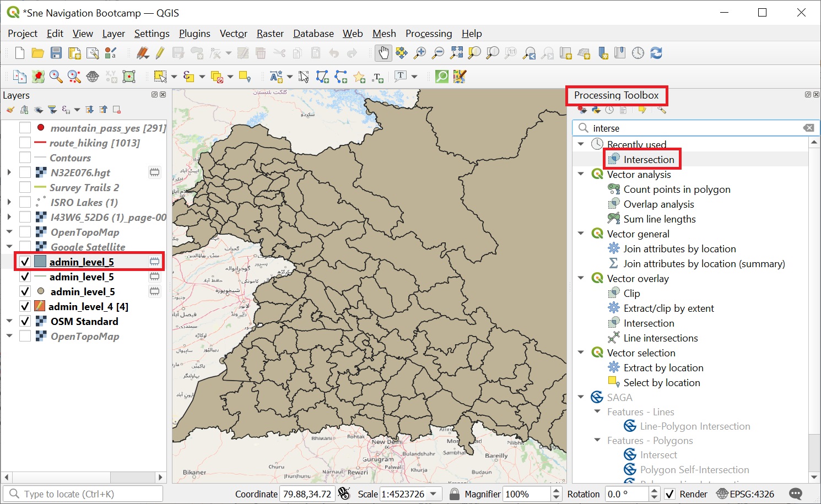Select Count points in polygon

pyautogui.click(x=677, y=189)
